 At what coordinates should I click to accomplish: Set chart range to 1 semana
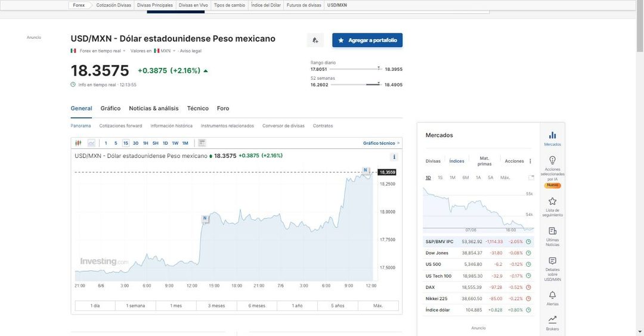point(135,306)
